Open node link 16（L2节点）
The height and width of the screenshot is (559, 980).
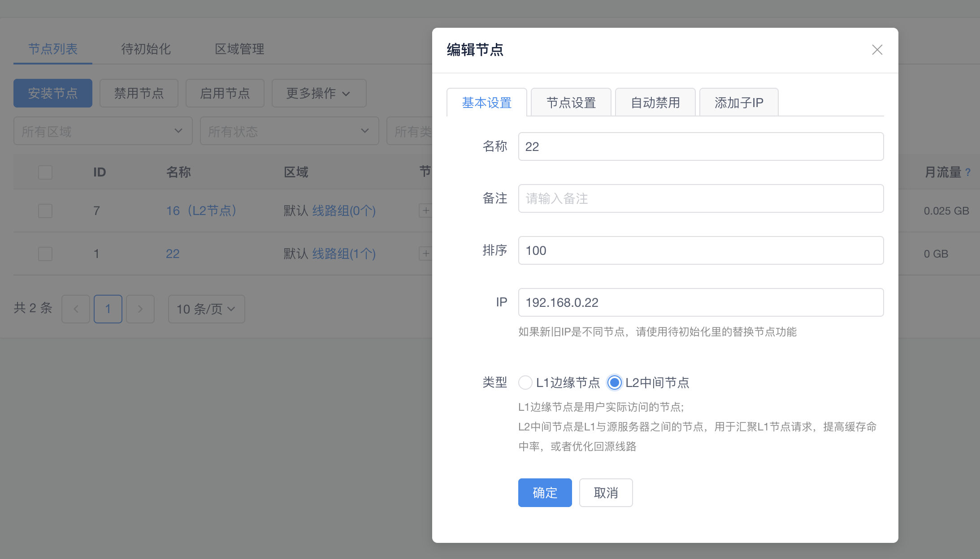[201, 211]
